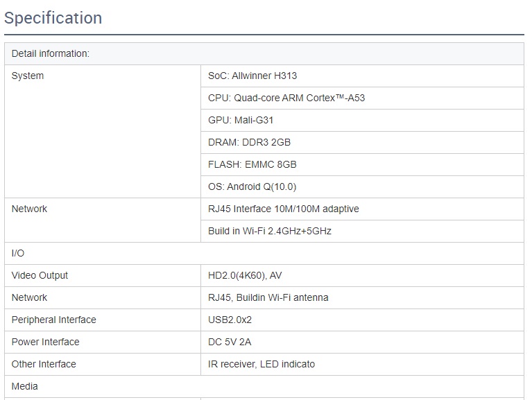This screenshot has width=532, height=400.
Task: Click the Build in Wi-Fi 2.4GHz+5GHz entry
Action: [x=269, y=232]
